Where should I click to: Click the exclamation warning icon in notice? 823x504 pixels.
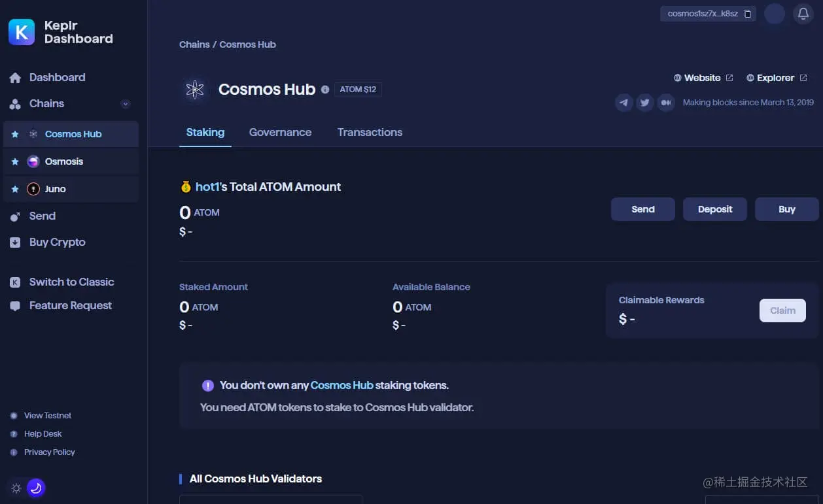[x=208, y=386]
